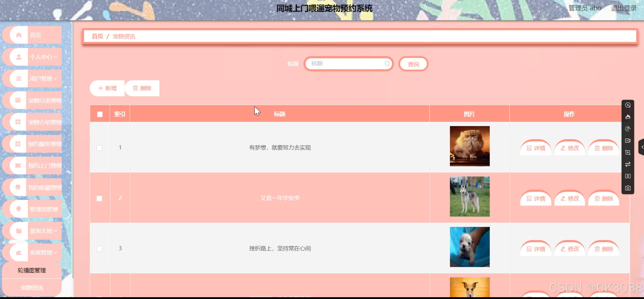The image size is (644, 299).
Task: Click the 新增 add button
Action: 107,88
